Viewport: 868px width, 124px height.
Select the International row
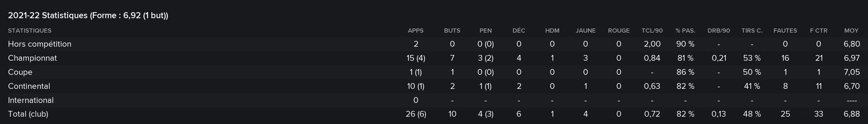pyautogui.click(x=434, y=100)
